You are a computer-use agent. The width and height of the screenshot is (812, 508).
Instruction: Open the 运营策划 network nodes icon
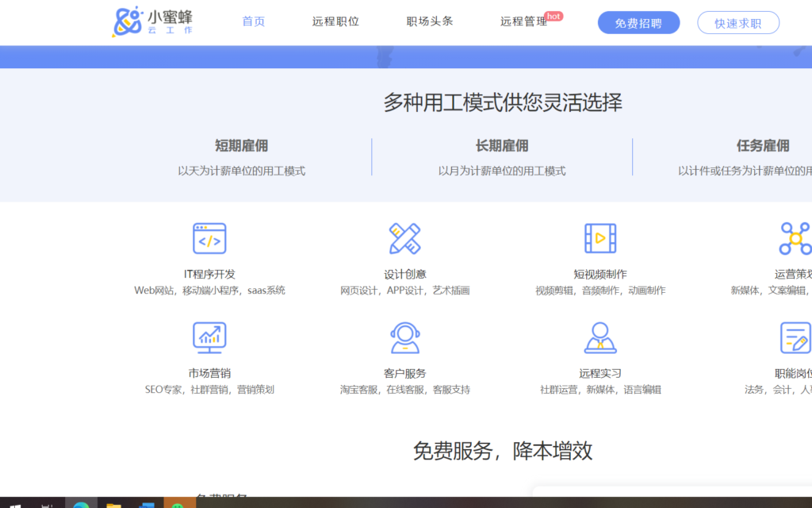pyautogui.click(x=795, y=238)
